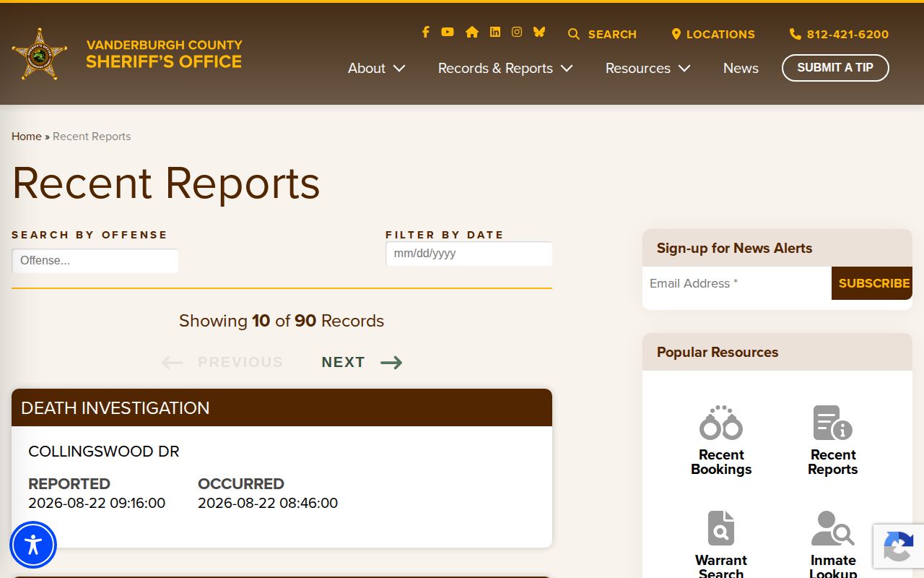Click Vanderburgh County Sheriff's Office title

coord(165,54)
